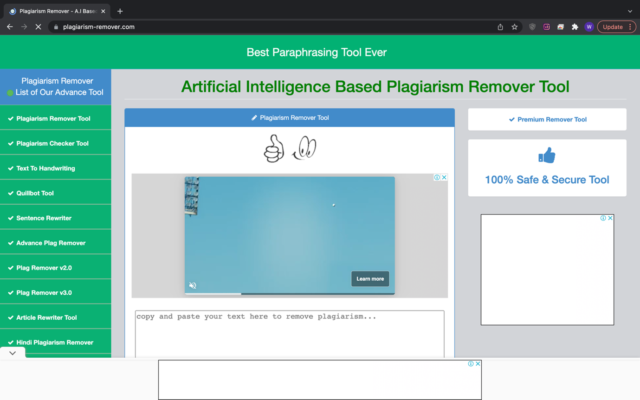Open the purple profile avatar
The height and width of the screenshot is (400, 640).
pyautogui.click(x=589, y=27)
